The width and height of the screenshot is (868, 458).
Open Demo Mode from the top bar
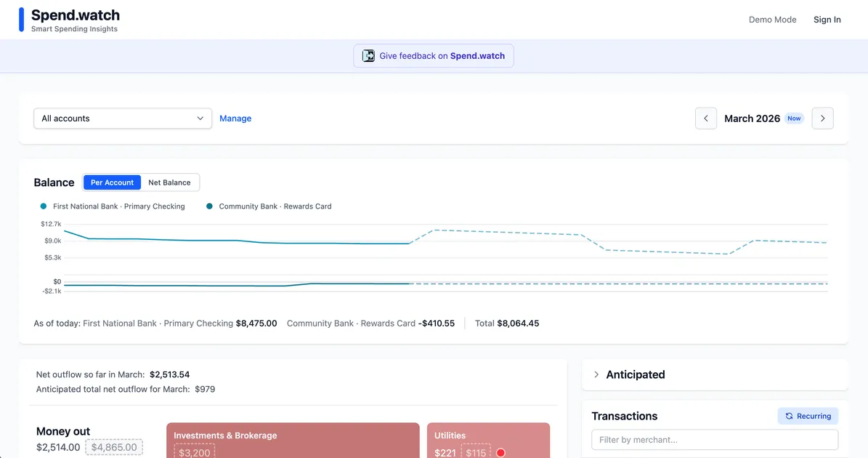click(x=772, y=20)
